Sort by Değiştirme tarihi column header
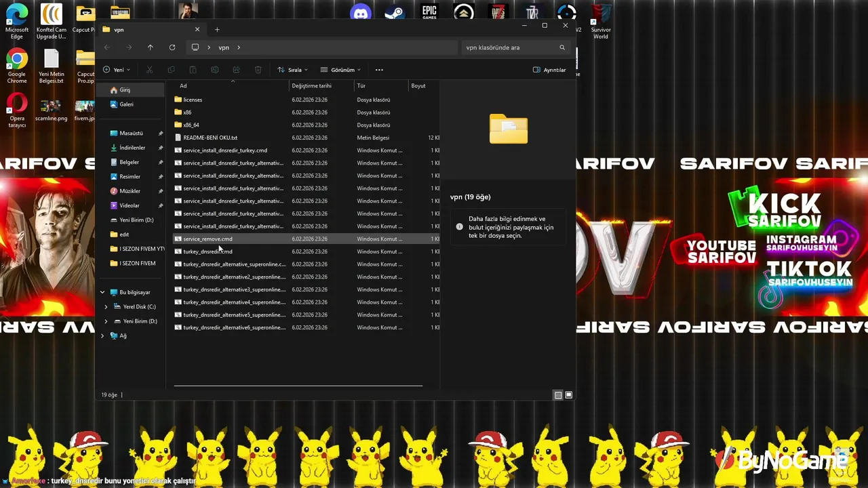This screenshot has width=868, height=488. 322,86
